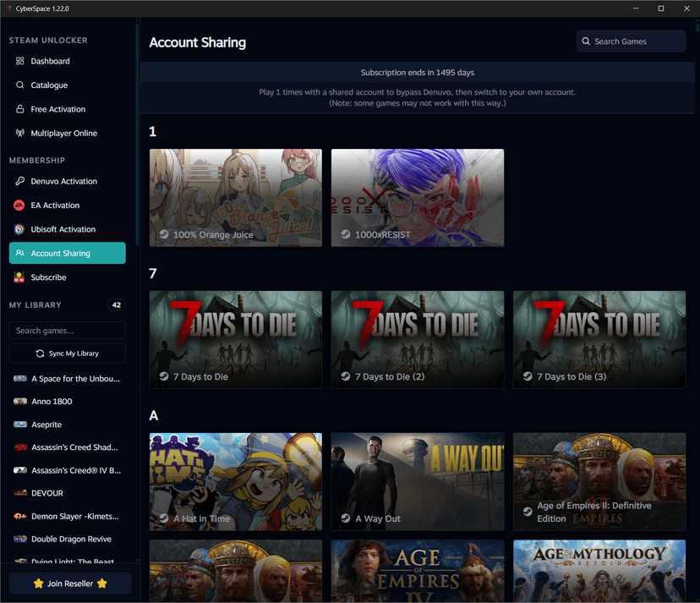This screenshot has height=603, width=700.
Task: Select the 100% Orange Juice game card
Action: tap(235, 198)
